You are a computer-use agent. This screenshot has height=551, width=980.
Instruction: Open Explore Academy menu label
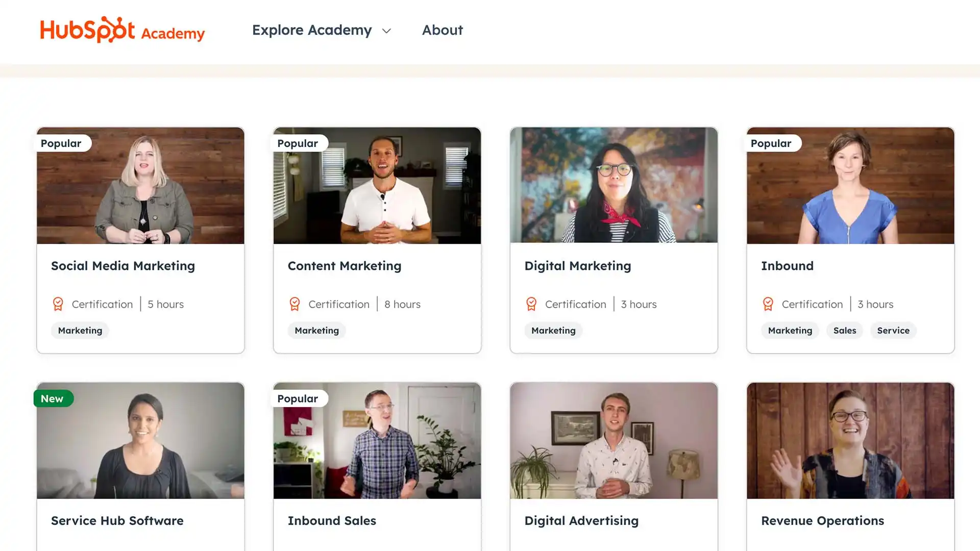tap(312, 30)
